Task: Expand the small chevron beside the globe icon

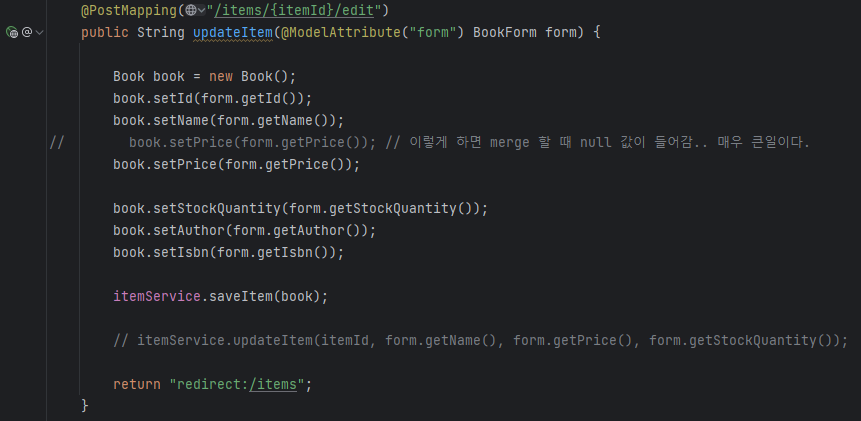Action: click(201, 10)
